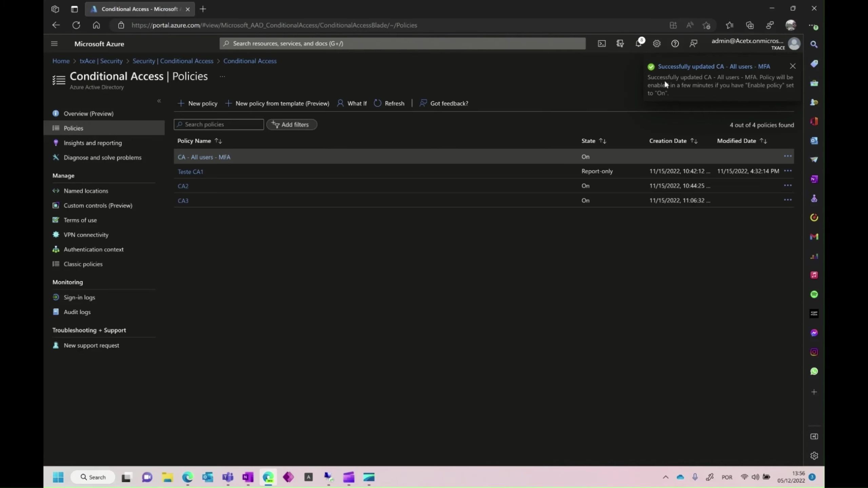This screenshot has width=868, height=488.
Task: Dismiss the success notification toast
Action: pyautogui.click(x=793, y=66)
